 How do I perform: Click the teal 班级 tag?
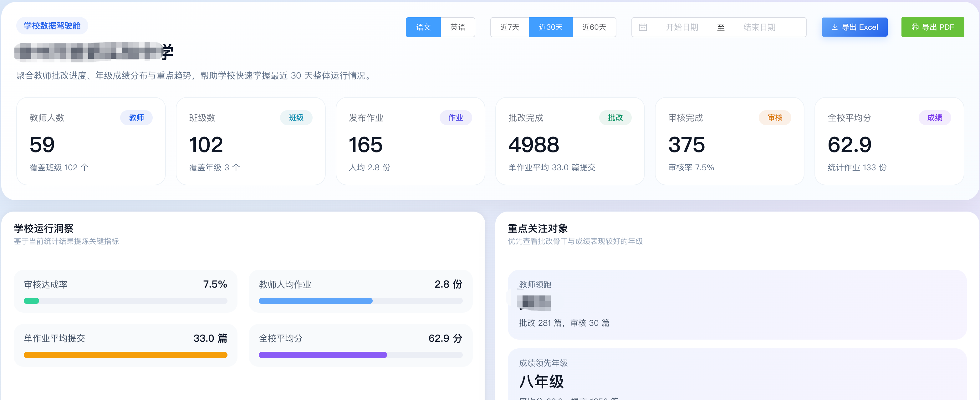(296, 118)
